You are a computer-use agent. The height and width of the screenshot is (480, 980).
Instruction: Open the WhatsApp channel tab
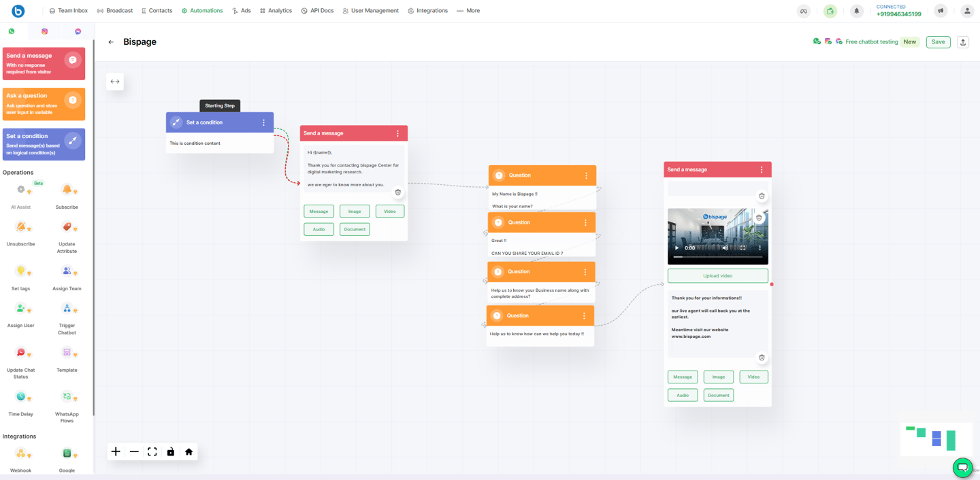coord(12,31)
